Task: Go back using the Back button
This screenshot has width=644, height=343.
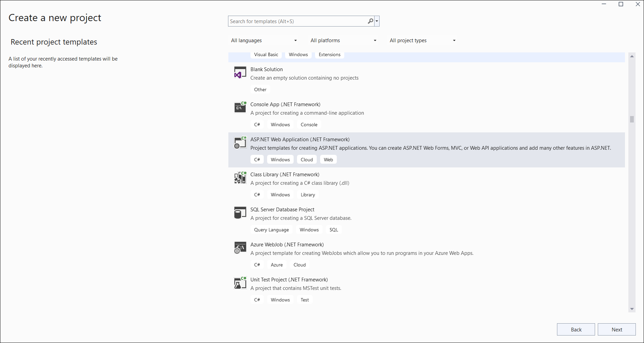Action: click(x=576, y=329)
